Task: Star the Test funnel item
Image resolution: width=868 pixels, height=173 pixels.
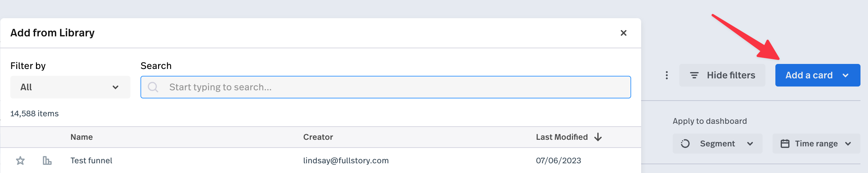Action: click(x=20, y=160)
